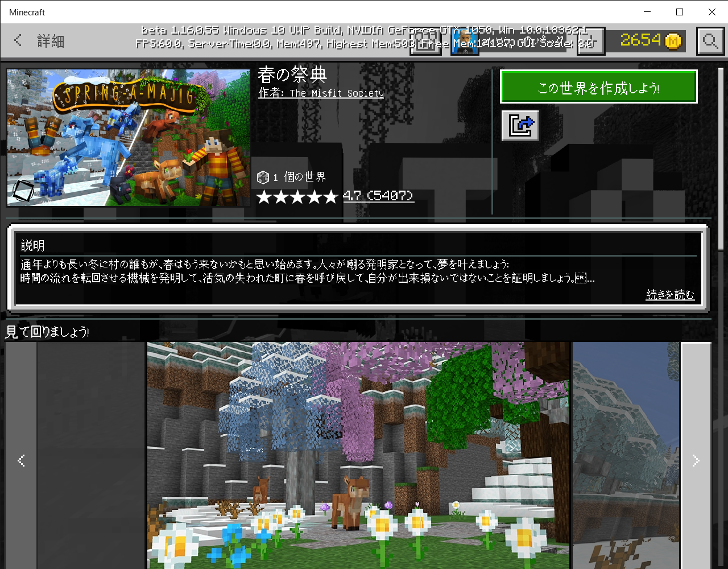Click the five-star rating row

297,197
